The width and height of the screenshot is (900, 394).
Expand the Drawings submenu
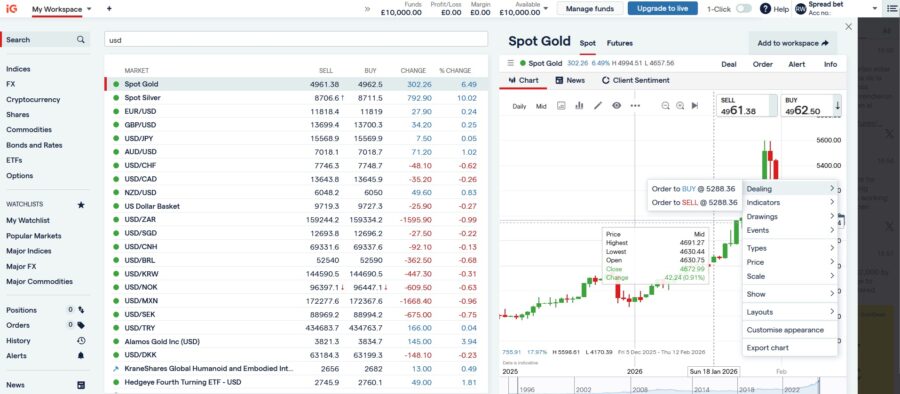tap(790, 217)
